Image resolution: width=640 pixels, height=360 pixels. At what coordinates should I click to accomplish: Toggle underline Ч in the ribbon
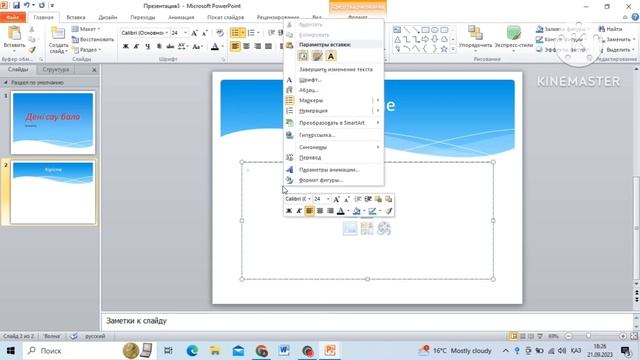(147, 47)
